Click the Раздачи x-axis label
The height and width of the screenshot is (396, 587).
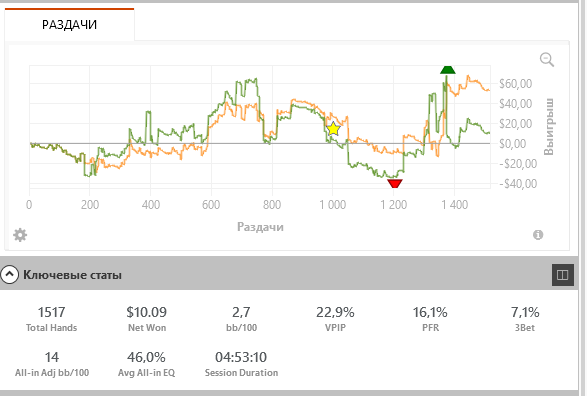pos(260,227)
